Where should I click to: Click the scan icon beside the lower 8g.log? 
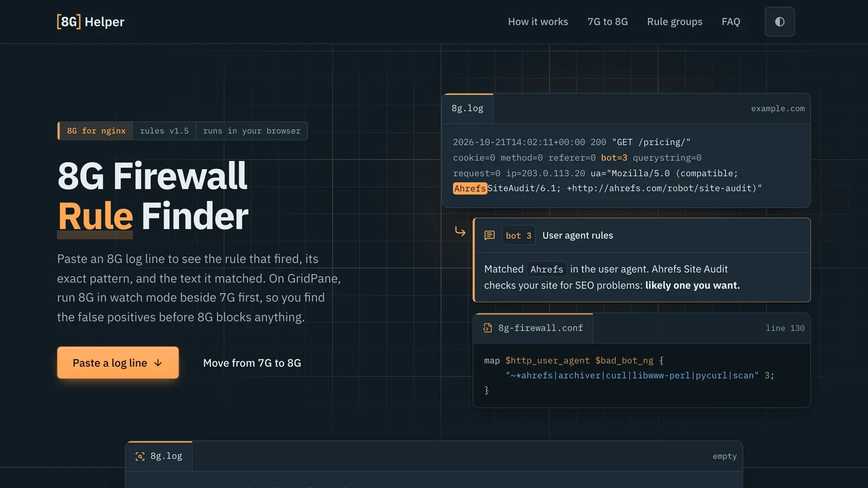click(x=140, y=457)
